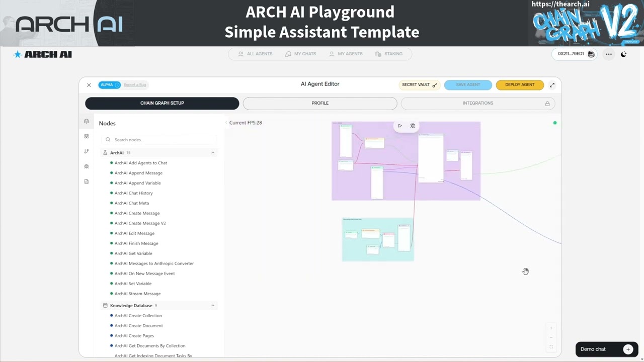Select ArchAI On New Message Event node
The height and width of the screenshot is (362, 644).
click(144, 274)
